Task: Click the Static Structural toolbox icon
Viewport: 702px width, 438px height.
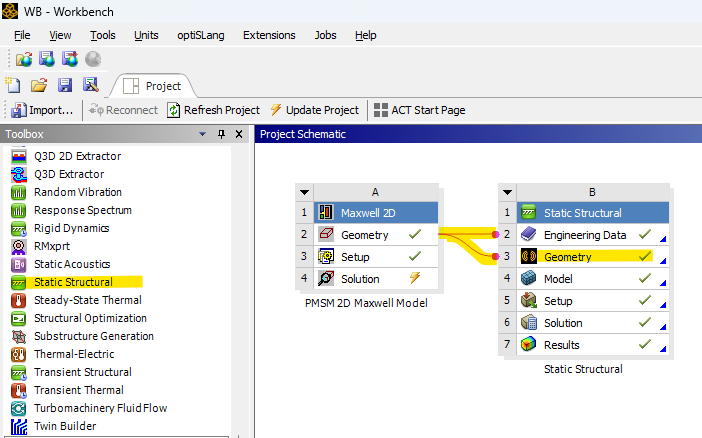Action: (x=19, y=282)
